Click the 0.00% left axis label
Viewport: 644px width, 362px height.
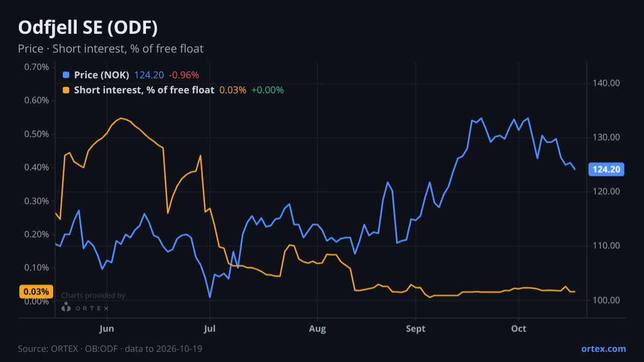(x=36, y=301)
